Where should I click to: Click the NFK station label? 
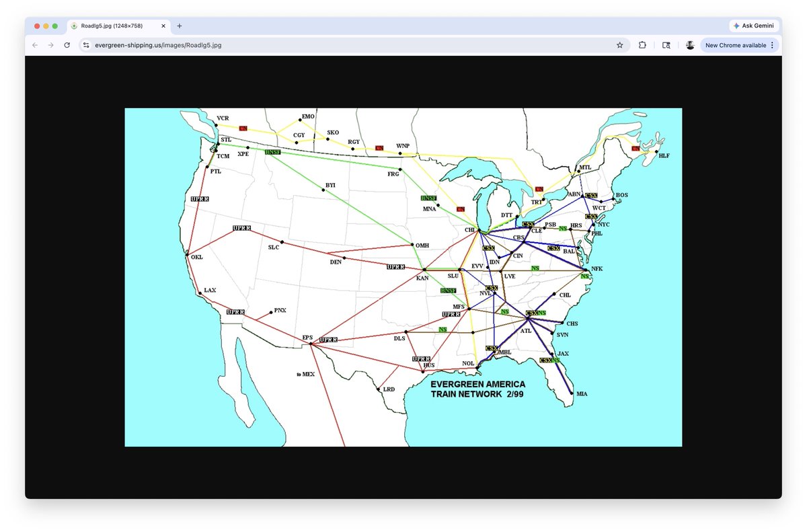pyautogui.click(x=597, y=269)
